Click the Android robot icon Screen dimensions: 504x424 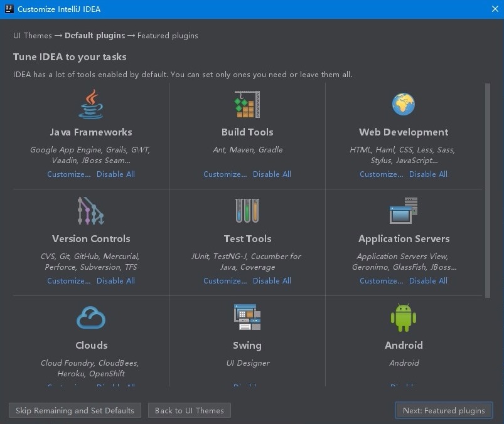point(404,318)
